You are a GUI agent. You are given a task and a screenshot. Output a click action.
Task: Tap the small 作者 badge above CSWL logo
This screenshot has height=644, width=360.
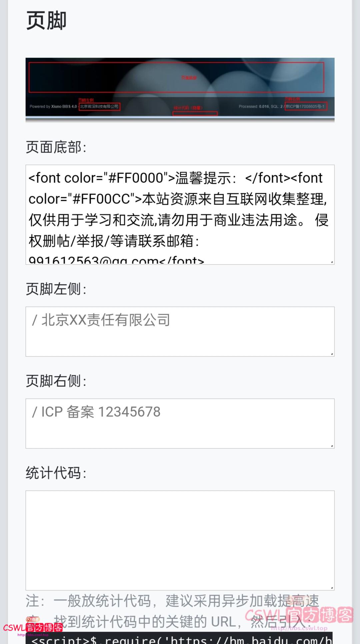[x=33, y=619]
